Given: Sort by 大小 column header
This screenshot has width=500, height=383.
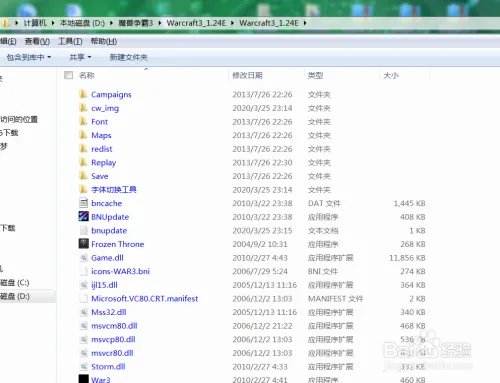Looking at the screenshot, I should (391, 75).
